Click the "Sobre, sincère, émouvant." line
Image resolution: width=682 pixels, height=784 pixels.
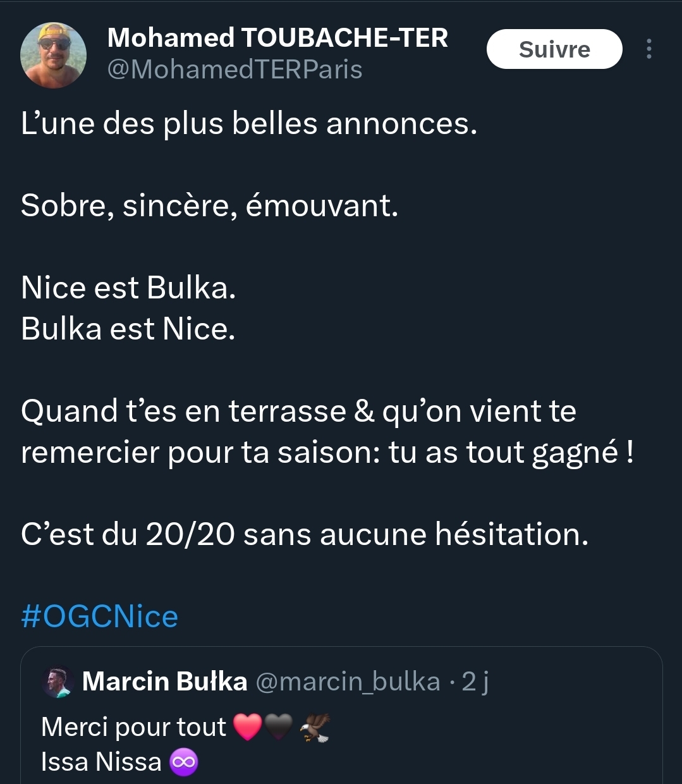pos(209,205)
